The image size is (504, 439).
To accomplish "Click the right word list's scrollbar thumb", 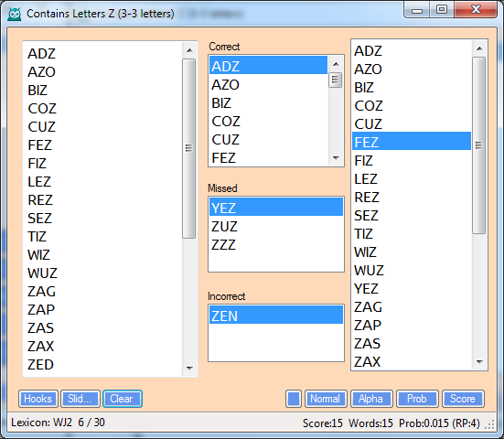I will click(479, 145).
